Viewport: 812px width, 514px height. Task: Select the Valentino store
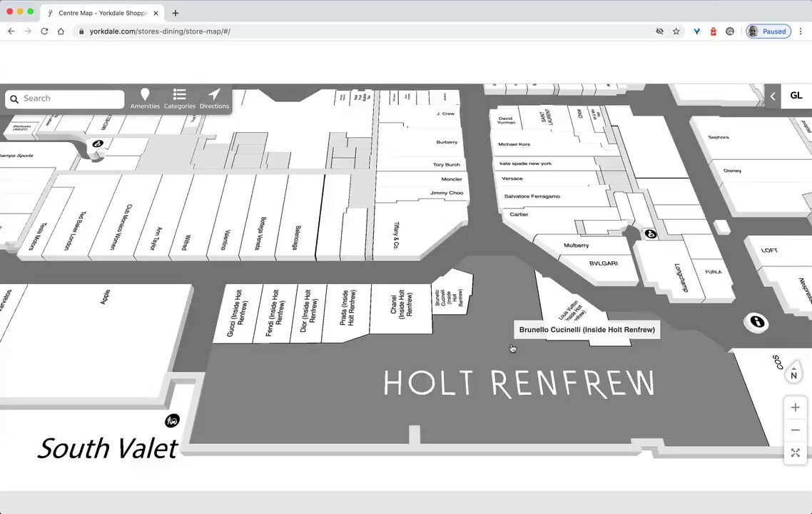point(225,240)
